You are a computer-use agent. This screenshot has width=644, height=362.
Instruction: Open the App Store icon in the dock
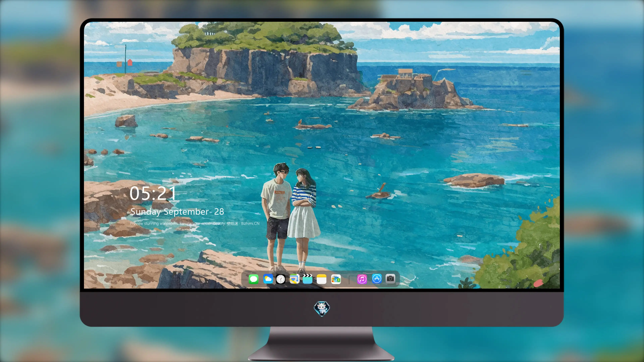tap(377, 279)
